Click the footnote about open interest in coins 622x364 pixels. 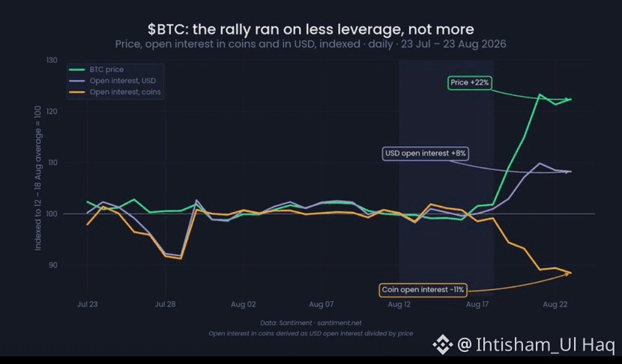pyautogui.click(x=310, y=333)
